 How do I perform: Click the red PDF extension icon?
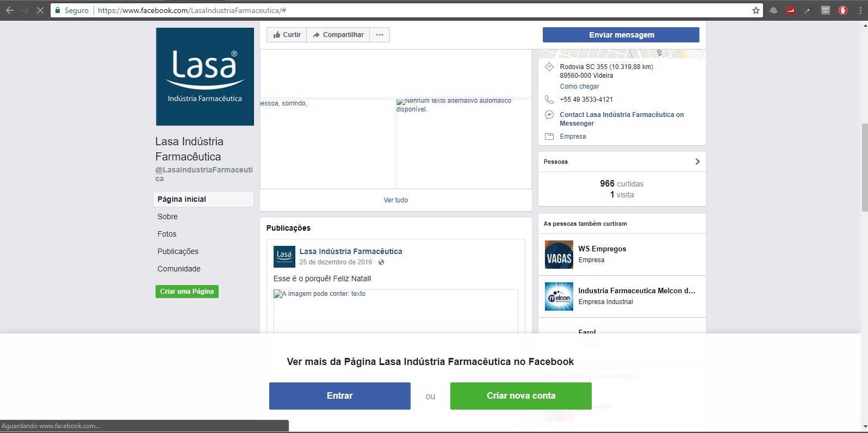pyautogui.click(x=791, y=10)
